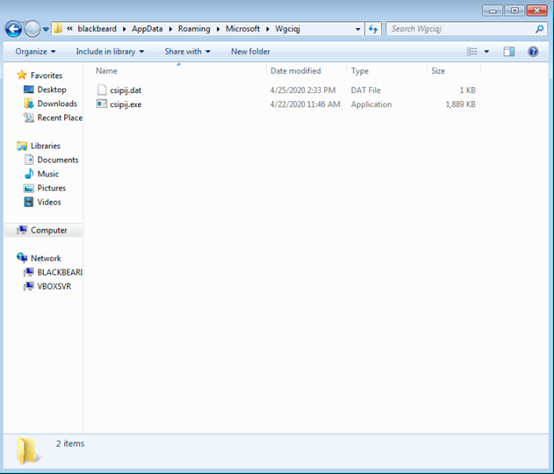Open Desktop in Favorites

(52, 90)
